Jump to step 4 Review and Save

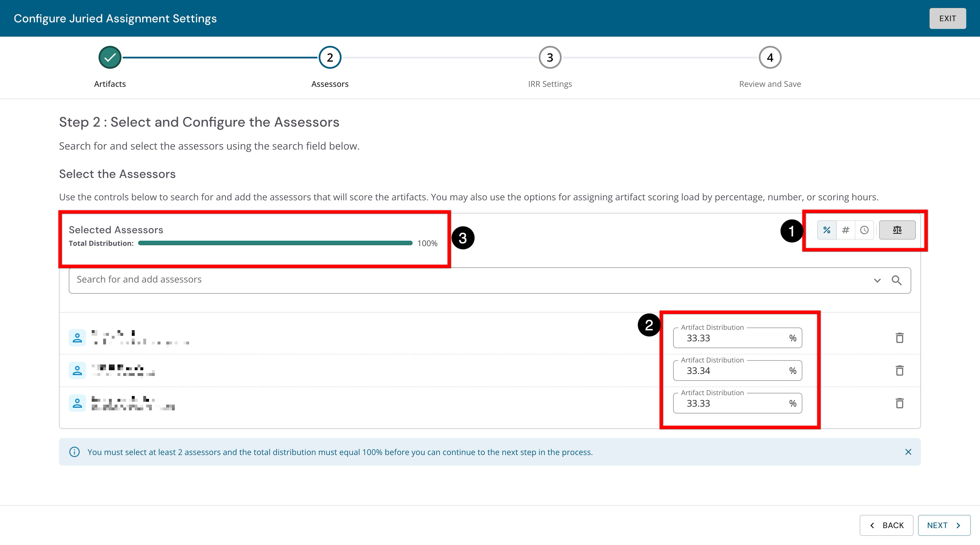770,57
